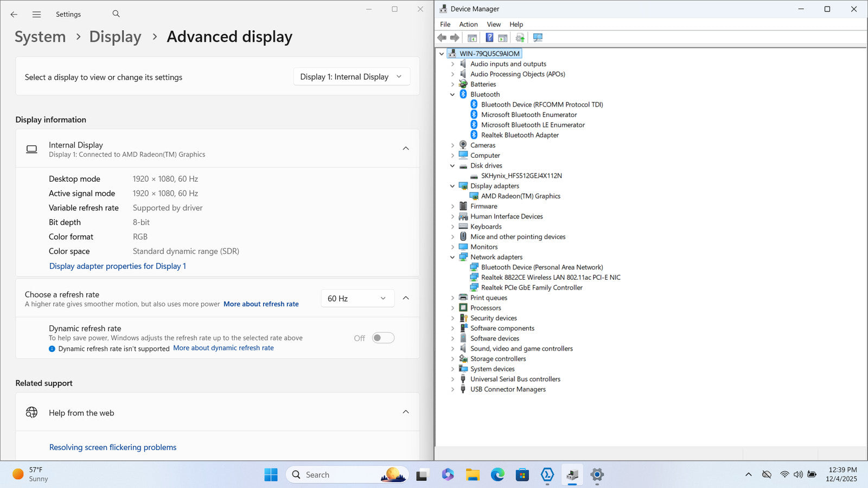Open Settings hamburger navigation menu
Image resolution: width=868 pixels, height=488 pixels.
tap(36, 15)
